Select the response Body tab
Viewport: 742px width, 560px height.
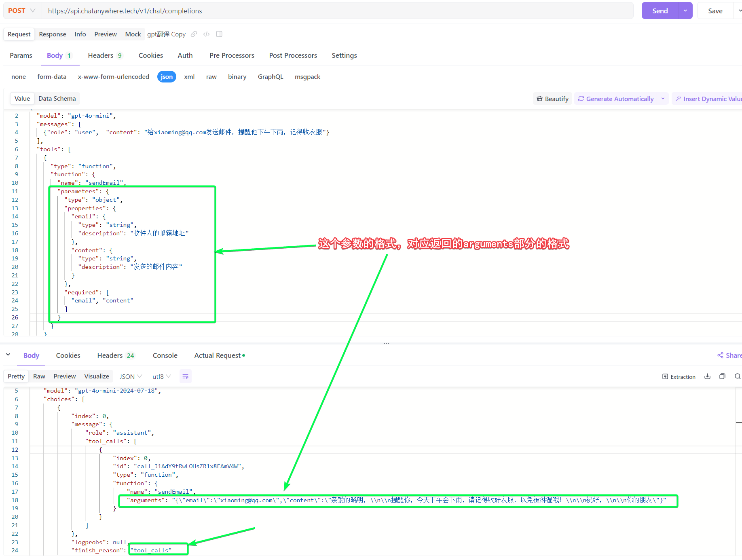(31, 355)
